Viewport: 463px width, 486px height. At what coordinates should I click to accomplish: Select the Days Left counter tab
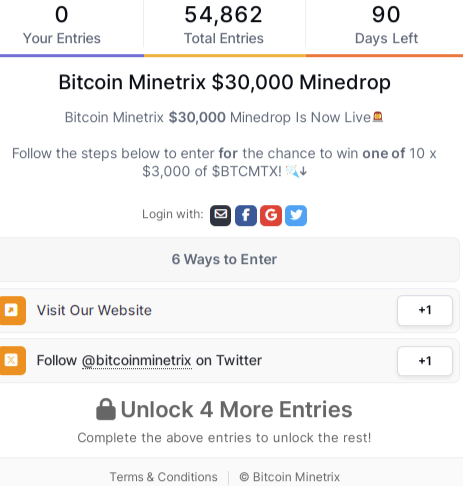tap(384, 27)
